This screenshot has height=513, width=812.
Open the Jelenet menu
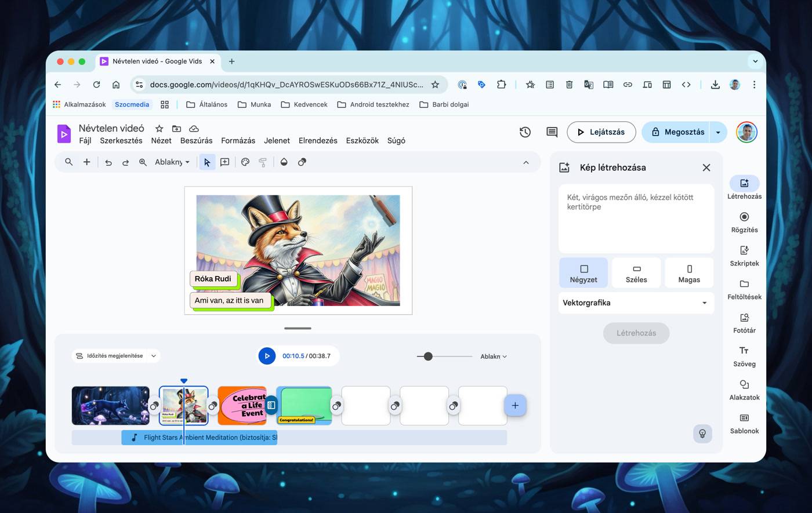coord(277,141)
